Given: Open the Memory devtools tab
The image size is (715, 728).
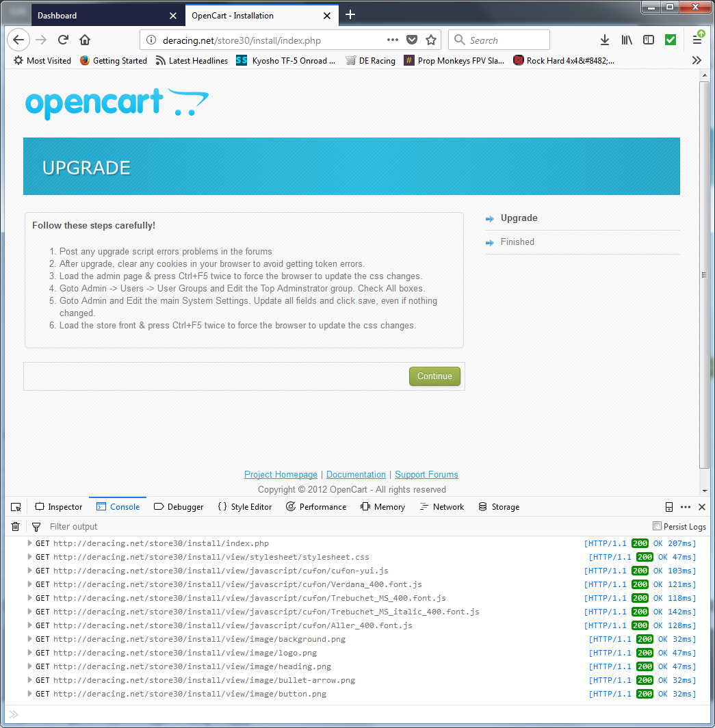Looking at the screenshot, I should pos(382,507).
